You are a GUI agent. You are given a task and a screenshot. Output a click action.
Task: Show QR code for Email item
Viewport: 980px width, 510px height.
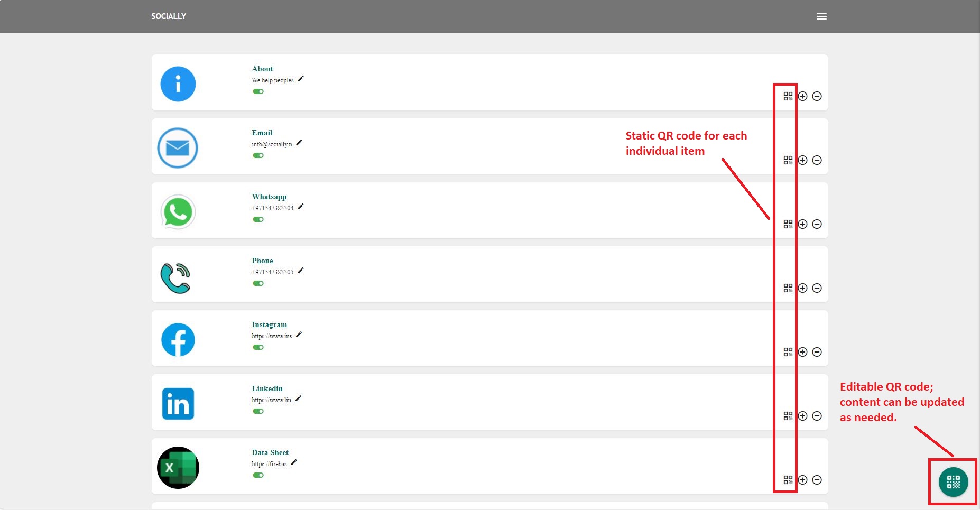pyautogui.click(x=788, y=160)
